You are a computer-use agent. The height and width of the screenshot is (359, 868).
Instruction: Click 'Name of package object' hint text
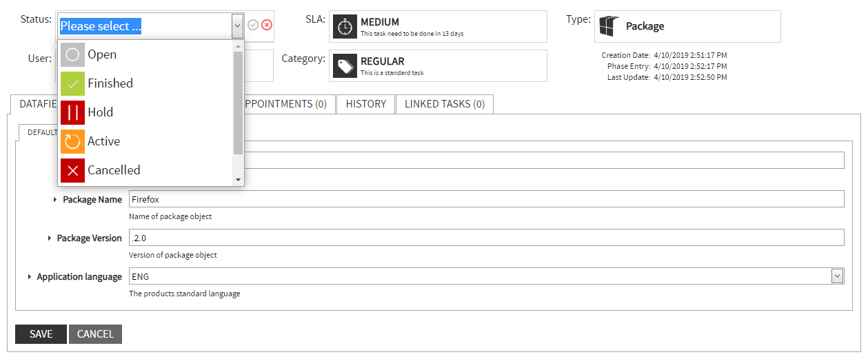[170, 216]
